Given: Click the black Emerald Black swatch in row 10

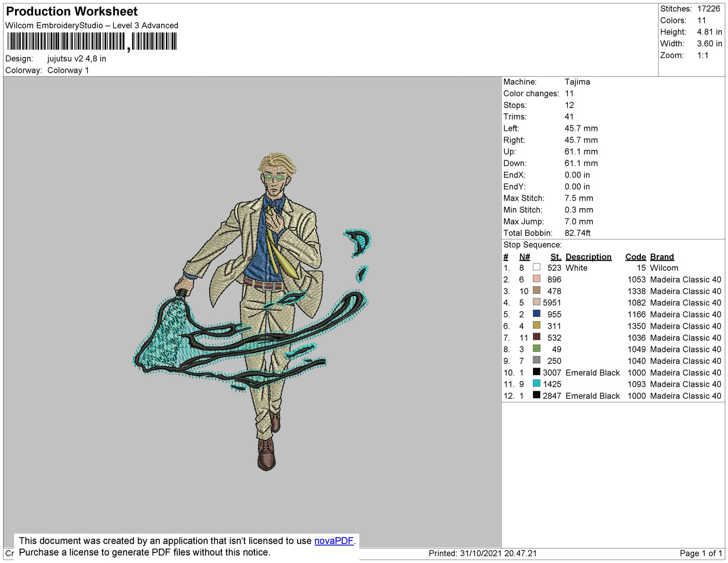Looking at the screenshot, I should pyautogui.click(x=537, y=372).
